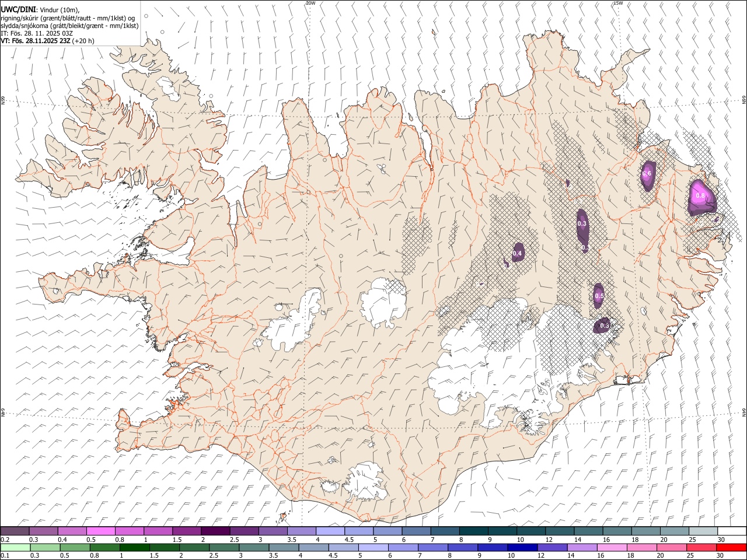Image resolution: width=747 pixels, height=560 pixels.
Task: Select snow legend swatch starting at 18
Action: coord(645,531)
